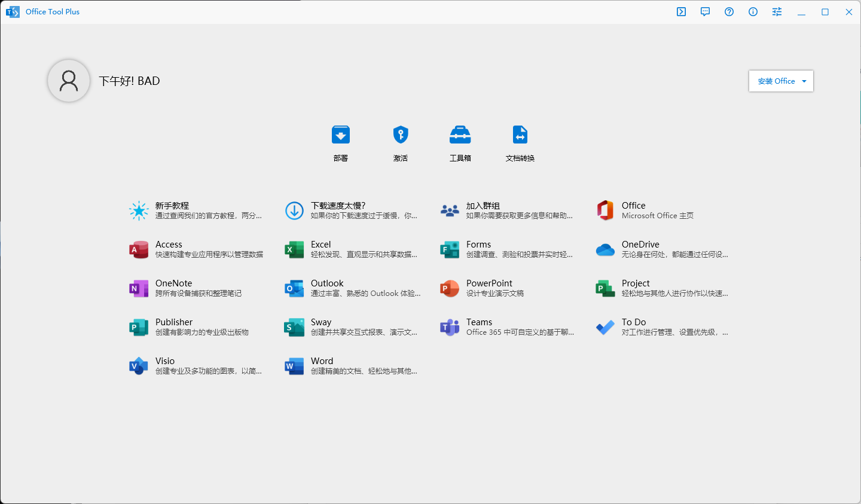Open the Teams app icon
Image resolution: width=861 pixels, height=504 pixels.
coord(450,327)
